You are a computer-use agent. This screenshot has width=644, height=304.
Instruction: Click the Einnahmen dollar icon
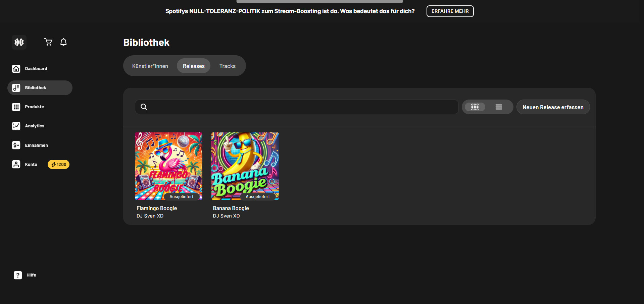point(16,145)
